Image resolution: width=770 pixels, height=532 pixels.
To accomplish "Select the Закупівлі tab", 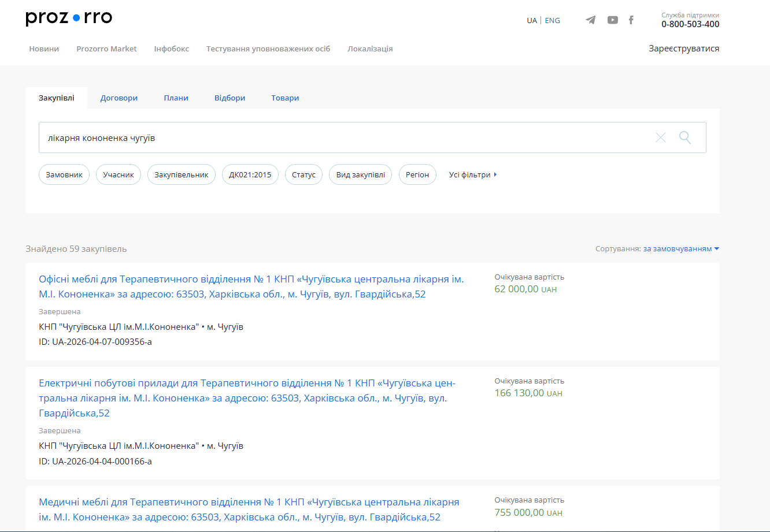I will [x=57, y=98].
